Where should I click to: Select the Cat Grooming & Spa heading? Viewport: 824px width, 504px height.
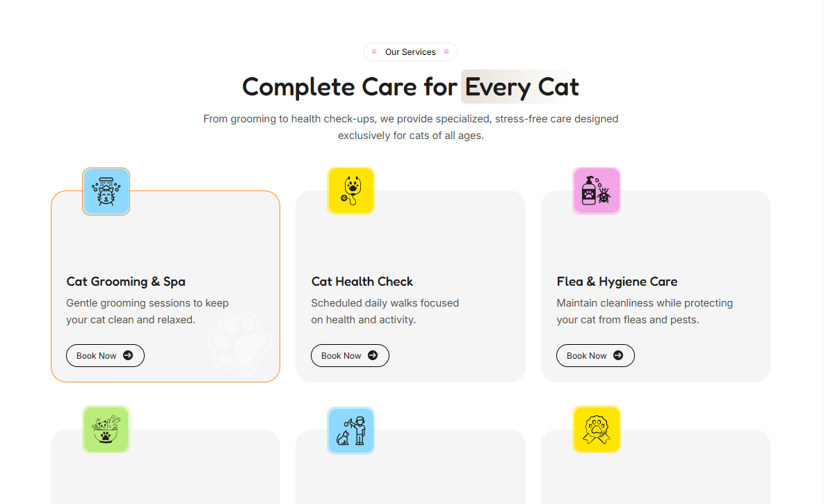(x=125, y=282)
